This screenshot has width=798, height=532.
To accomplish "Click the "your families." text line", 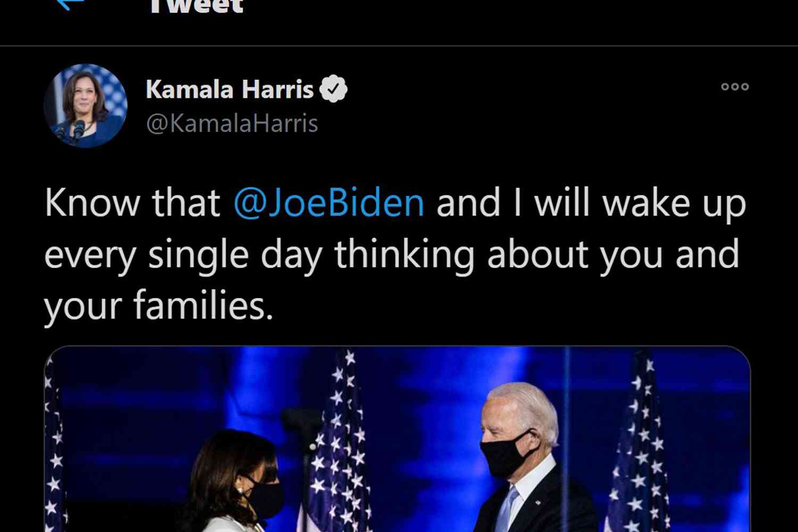I will (159, 305).
